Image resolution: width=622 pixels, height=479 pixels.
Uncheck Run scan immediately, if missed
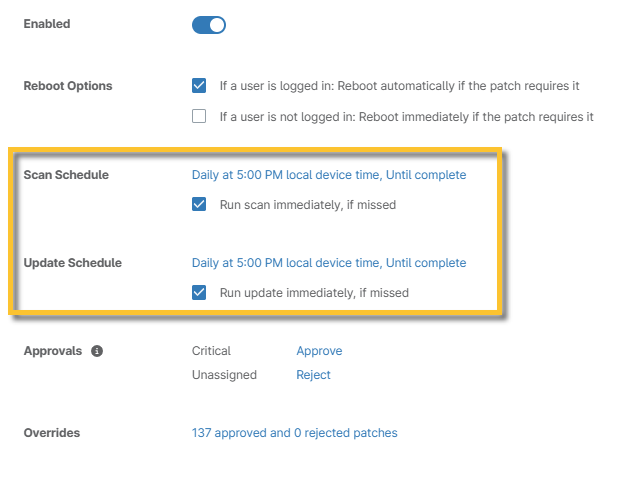199,205
